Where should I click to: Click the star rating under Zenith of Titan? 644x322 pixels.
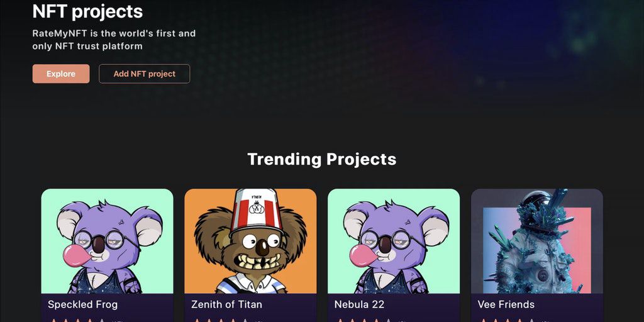[221, 320]
